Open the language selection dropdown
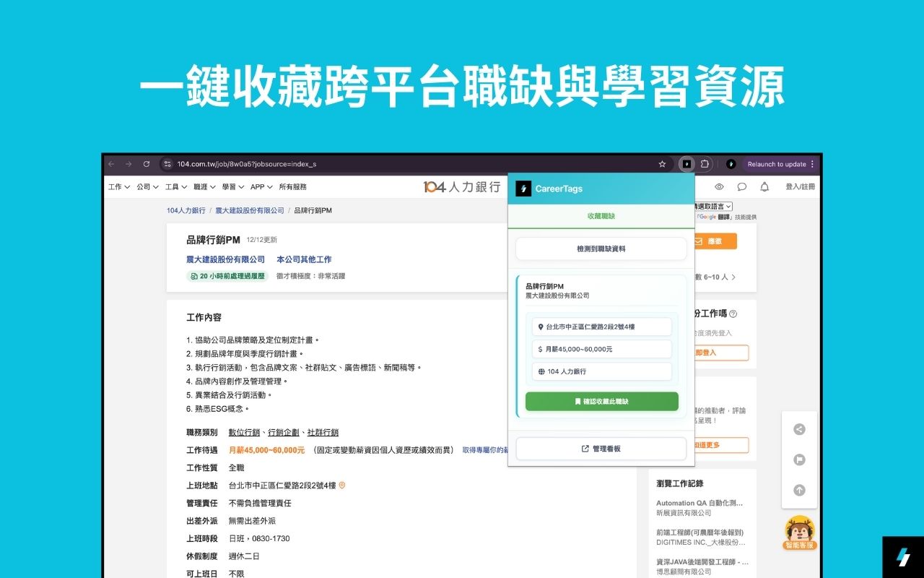This screenshot has height=578, width=924. [713, 207]
